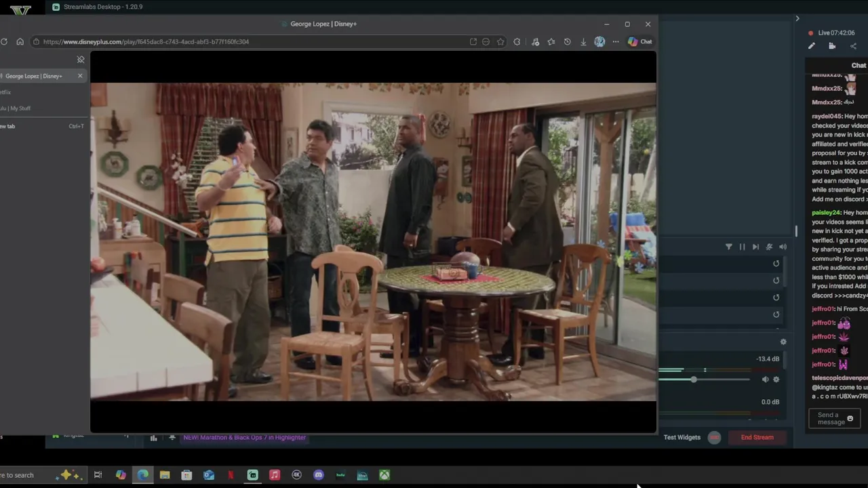Add this page to browser favorites
Viewport: 868px width, 488px height.
tap(500, 41)
